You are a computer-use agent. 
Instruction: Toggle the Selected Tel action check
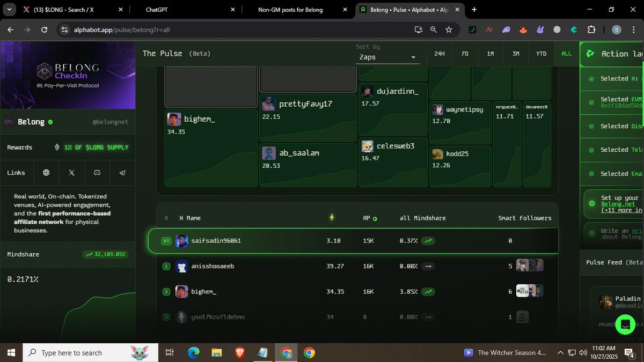[591, 150]
